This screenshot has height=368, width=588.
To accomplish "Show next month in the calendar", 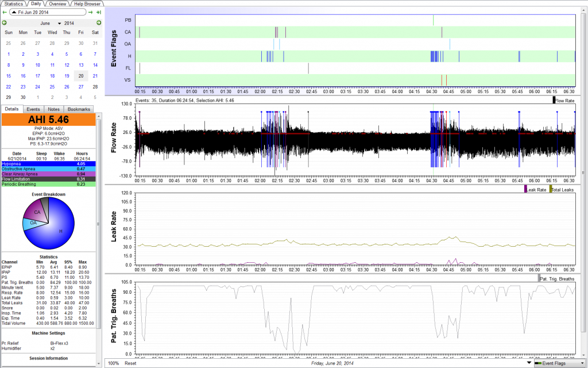I will 98,23.
